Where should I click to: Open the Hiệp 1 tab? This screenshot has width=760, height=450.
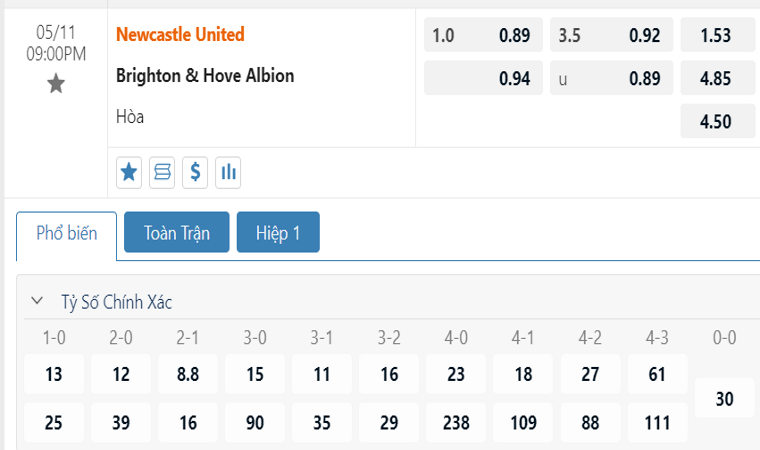[x=278, y=233]
